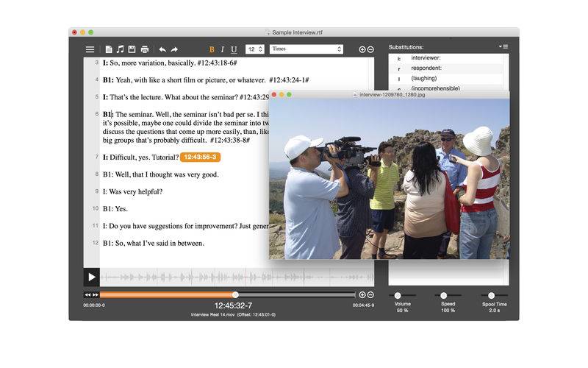Zoom out the transcript text
The height and width of the screenshot is (368, 588).
pyautogui.click(x=370, y=49)
